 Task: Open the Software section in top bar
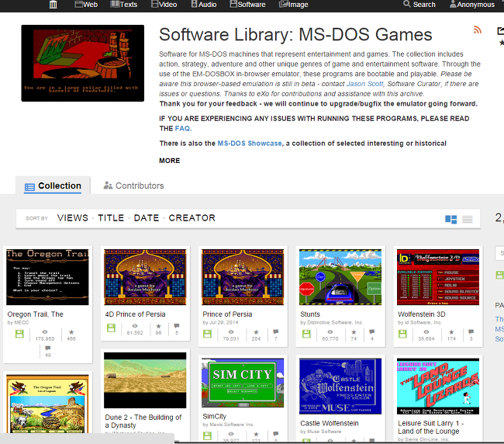pyautogui.click(x=248, y=5)
